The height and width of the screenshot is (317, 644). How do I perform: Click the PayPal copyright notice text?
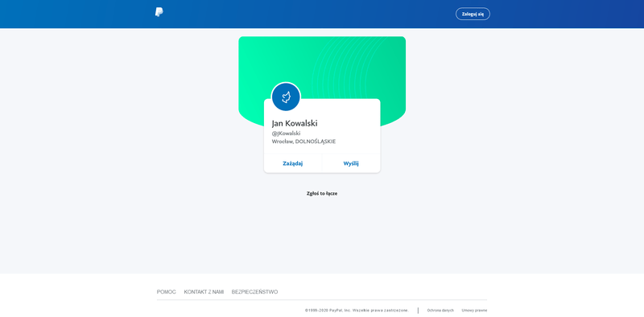pos(357,311)
